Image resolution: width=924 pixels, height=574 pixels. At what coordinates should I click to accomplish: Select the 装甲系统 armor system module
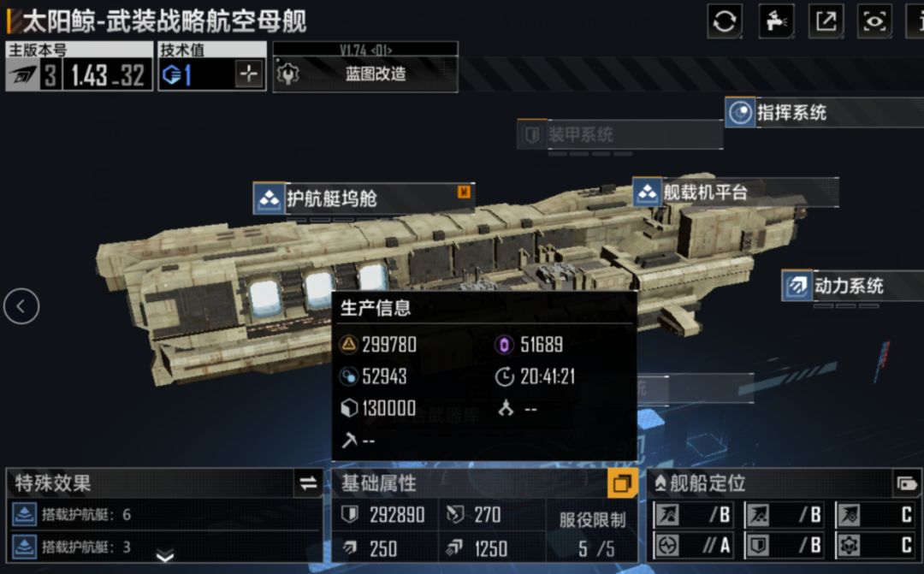point(620,135)
